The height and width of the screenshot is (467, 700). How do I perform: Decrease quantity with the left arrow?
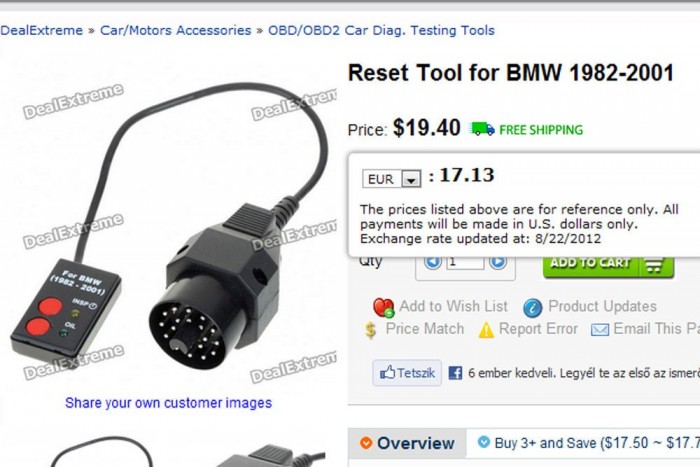pyautogui.click(x=432, y=262)
